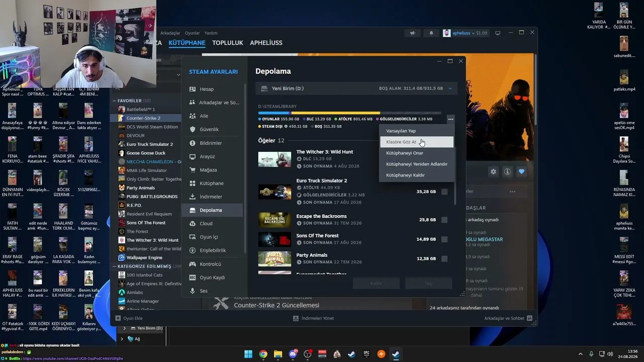
Task: Open Arkadaşlar ve Sohbet
Action: (x=508, y=318)
